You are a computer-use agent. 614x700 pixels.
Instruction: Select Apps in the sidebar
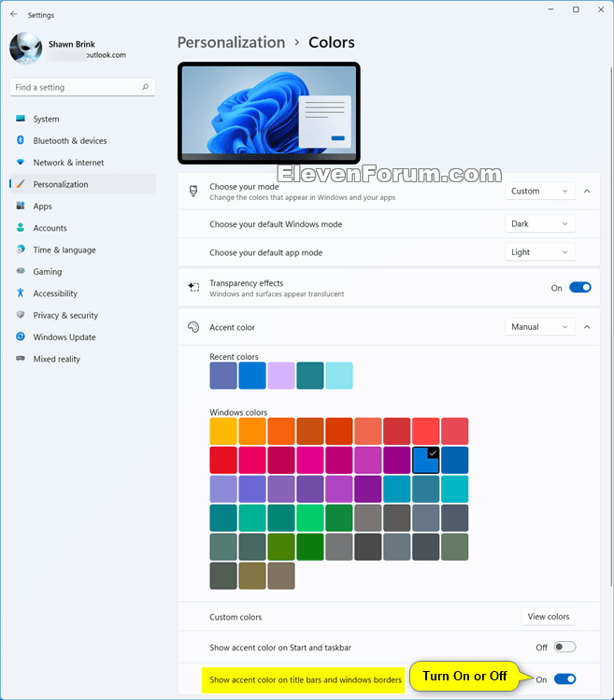click(x=82, y=207)
